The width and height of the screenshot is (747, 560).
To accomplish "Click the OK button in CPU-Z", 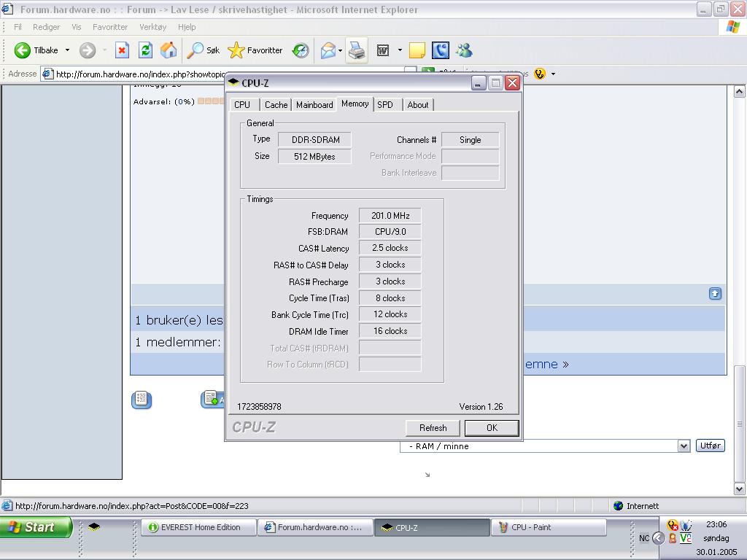I will [x=492, y=427].
